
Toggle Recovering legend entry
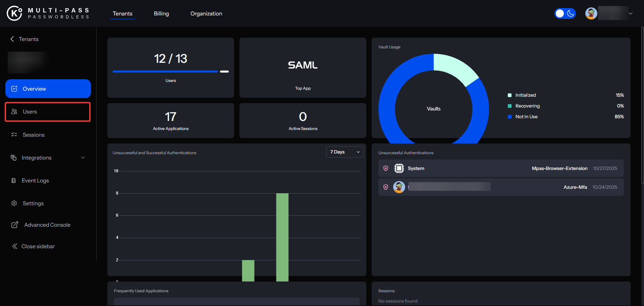pos(527,106)
